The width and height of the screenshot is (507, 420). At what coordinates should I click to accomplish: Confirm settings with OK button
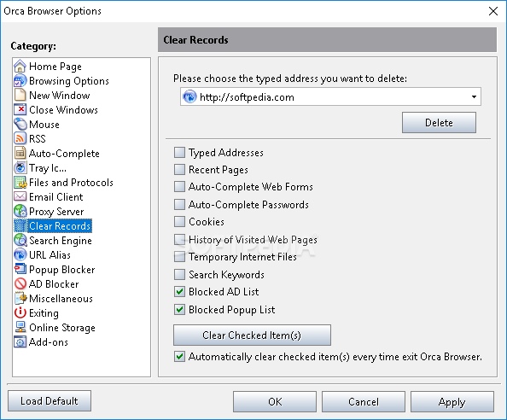275,401
